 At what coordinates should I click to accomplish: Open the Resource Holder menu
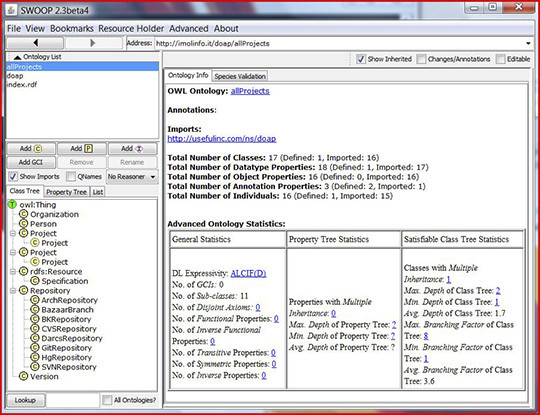tap(131, 29)
